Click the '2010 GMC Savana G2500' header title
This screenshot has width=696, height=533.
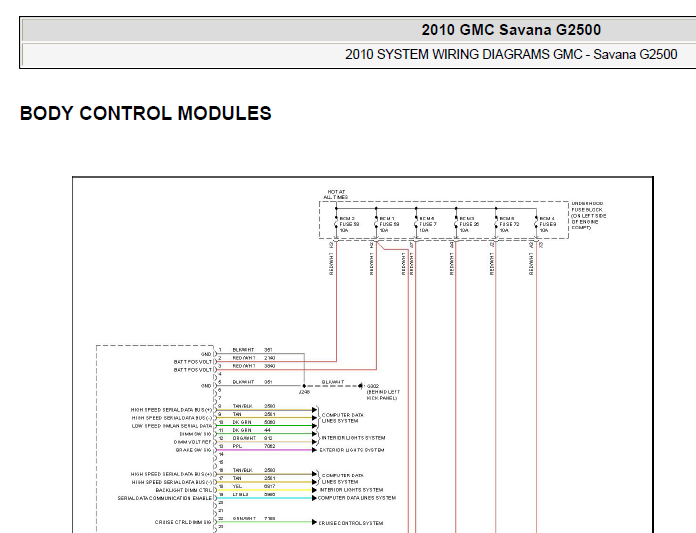511,30
